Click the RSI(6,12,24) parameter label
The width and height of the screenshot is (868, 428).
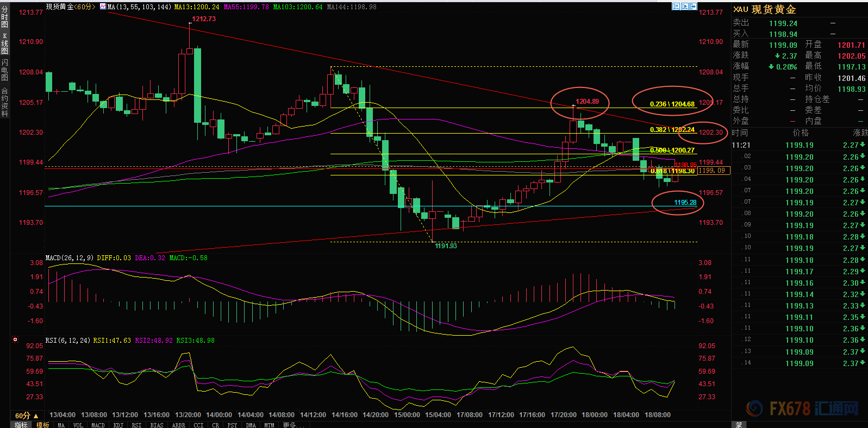(x=68, y=341)
